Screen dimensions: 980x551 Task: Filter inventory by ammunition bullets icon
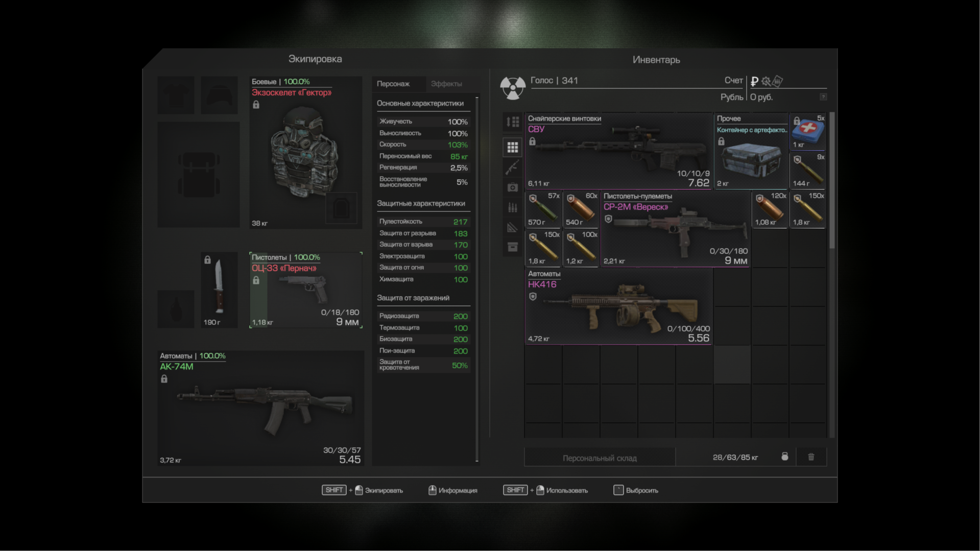pos(513,207)
